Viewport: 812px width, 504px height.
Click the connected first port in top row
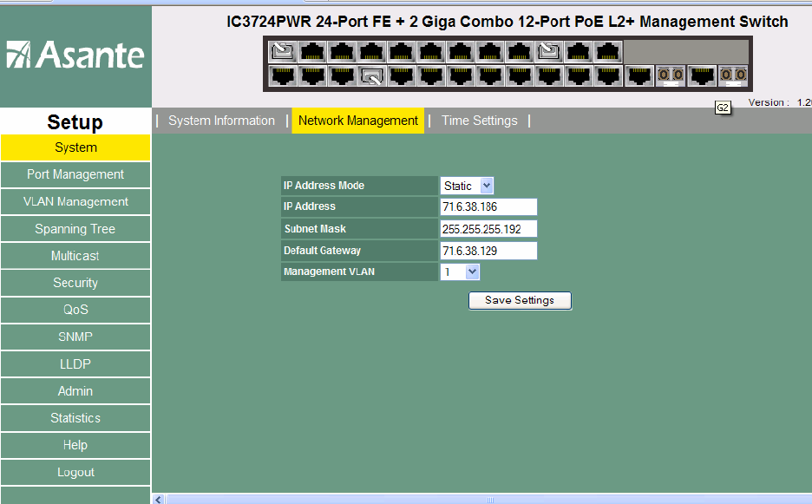(x=283, y=52)
